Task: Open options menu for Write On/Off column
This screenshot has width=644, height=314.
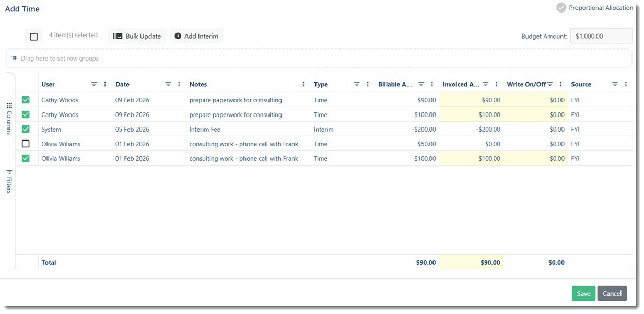Action: (x=561, y=84)
